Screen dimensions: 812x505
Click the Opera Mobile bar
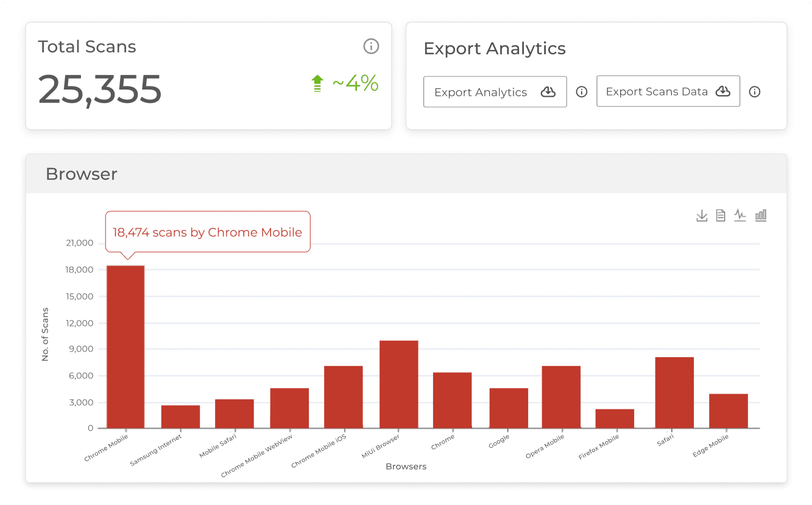click(561, 397)
